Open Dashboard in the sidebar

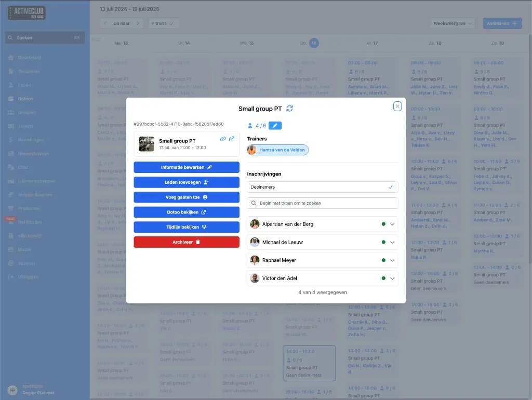[30, 58]
